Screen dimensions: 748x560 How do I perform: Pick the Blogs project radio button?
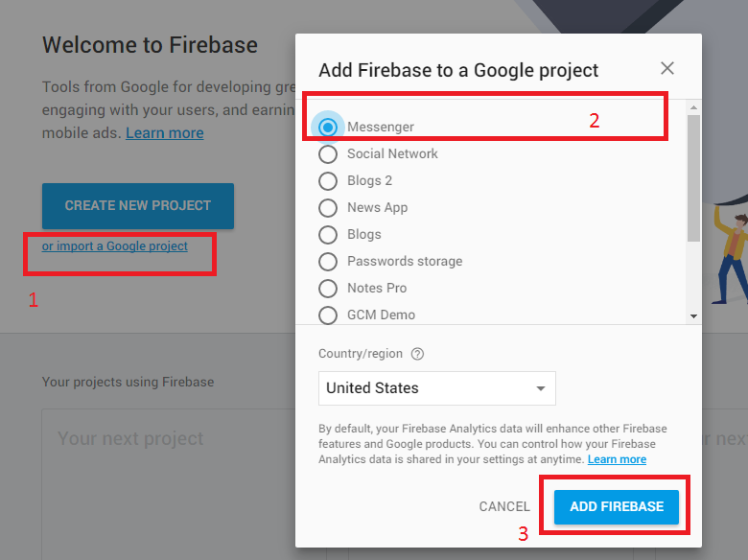pyautogui.click(x=328, y=234)
